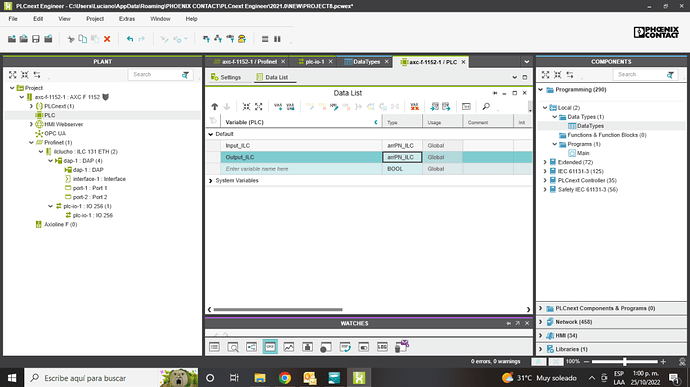The width and height of the screenshot is (690, 387).
Task: Click the expand-all icon in PLANT panel toolbar
Action: click(x=13, y=75)
